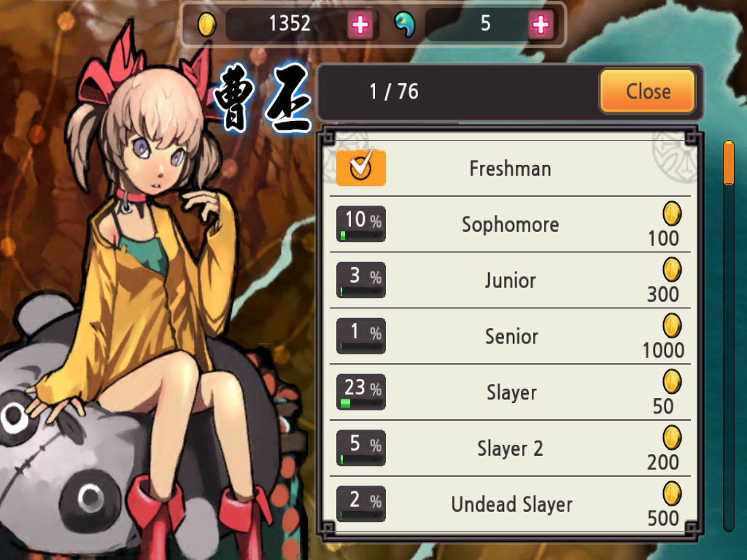The height and width of the screenshot is (560, 747).
Task: Select the Senior title row
Action: click(510, 336)
